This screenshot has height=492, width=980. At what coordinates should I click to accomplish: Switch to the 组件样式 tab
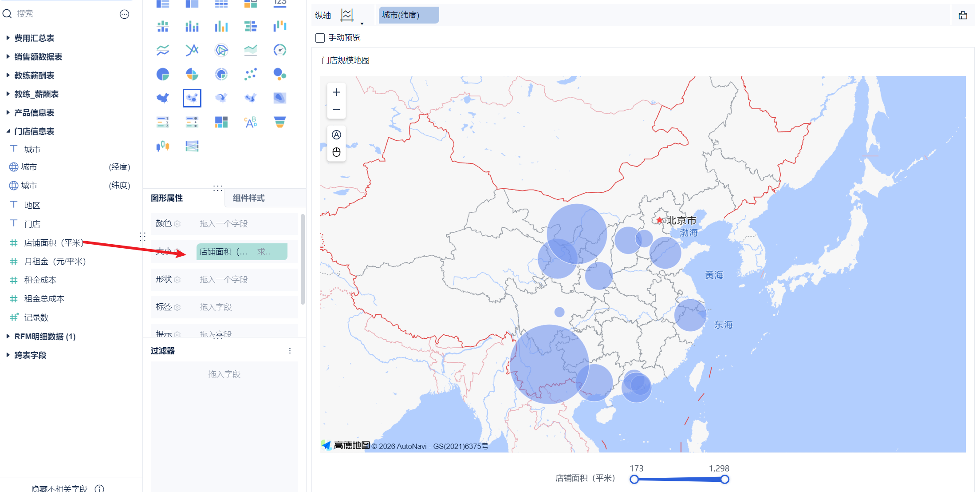pyautogui.click(x=248, y=198)
